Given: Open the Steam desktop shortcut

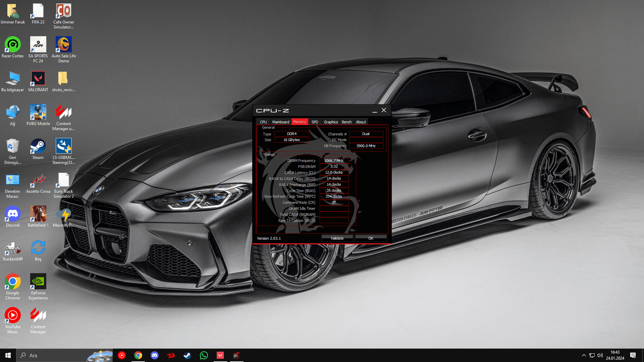Looking at the screenshot, I should [38, 146].
